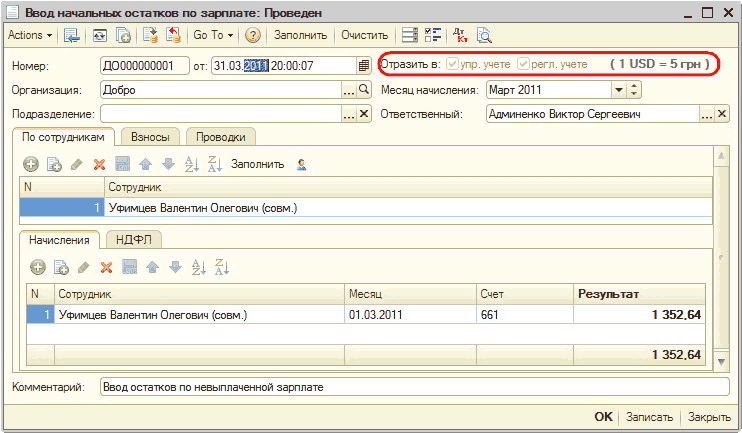Open the Go To menu
Screen dimensions: 742x433
(212, 35)
